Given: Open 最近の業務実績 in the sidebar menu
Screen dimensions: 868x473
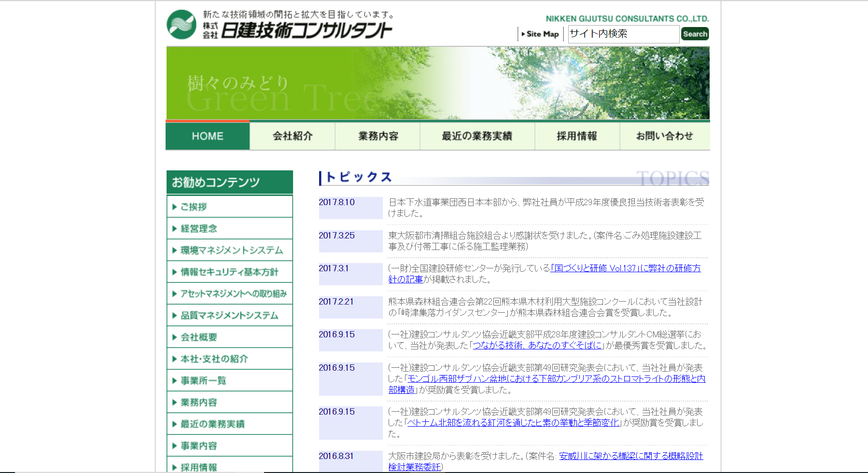Looking at the screenshot, I should click(230, 424).
